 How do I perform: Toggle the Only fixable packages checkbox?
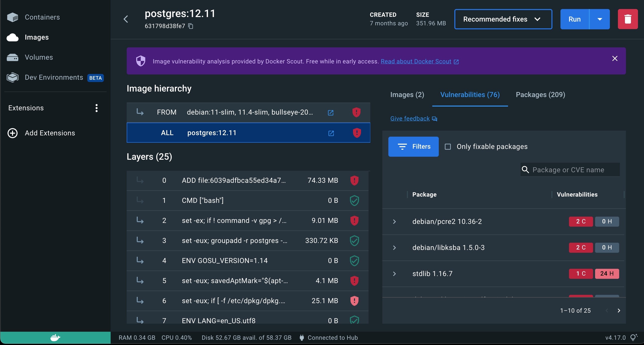[x=448, y=146]
